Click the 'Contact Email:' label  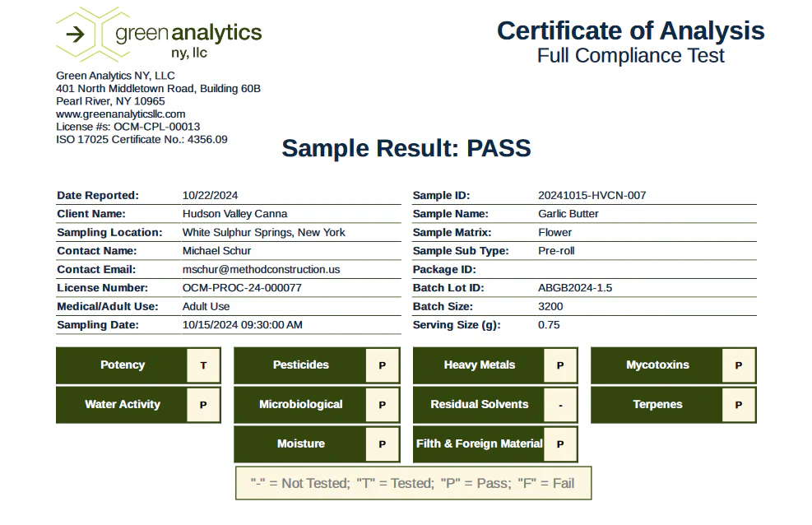coord(96,269)
